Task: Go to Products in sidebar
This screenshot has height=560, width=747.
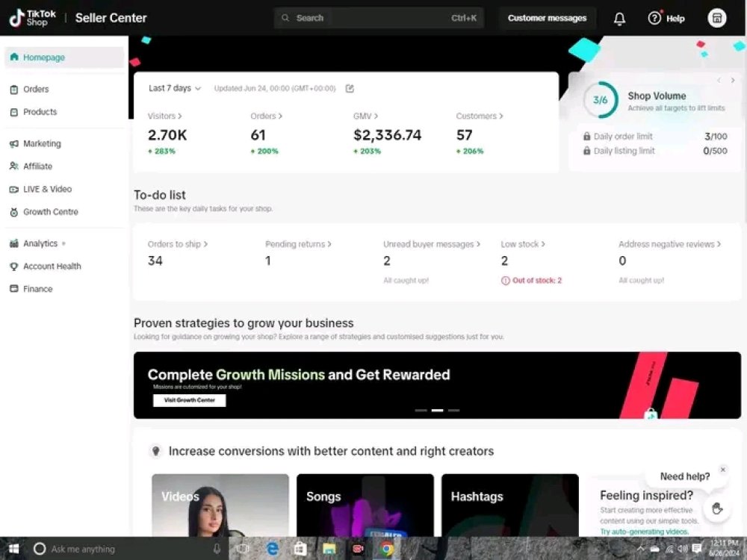Action: point(40,113)
